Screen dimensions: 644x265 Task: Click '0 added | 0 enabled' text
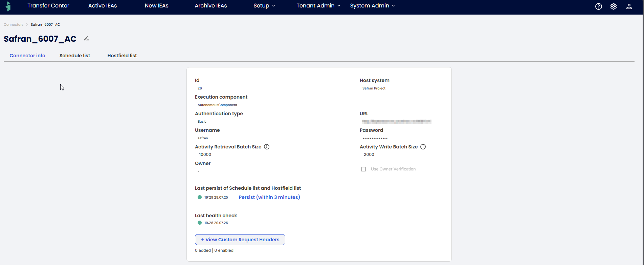click(x=214, y=250)
